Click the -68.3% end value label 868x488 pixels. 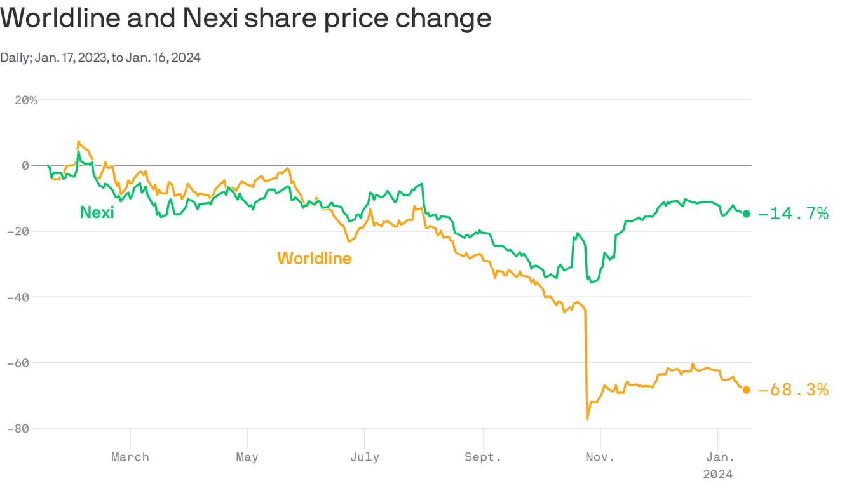click(794, 390)
